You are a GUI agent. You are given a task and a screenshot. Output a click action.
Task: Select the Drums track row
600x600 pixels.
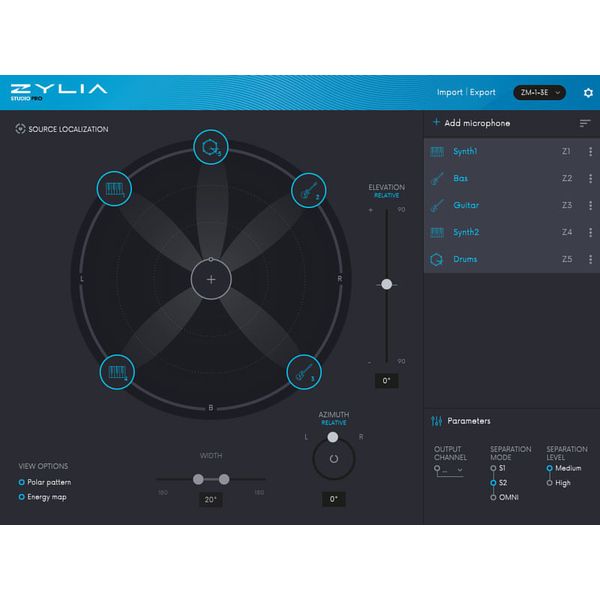click(512, 259)
